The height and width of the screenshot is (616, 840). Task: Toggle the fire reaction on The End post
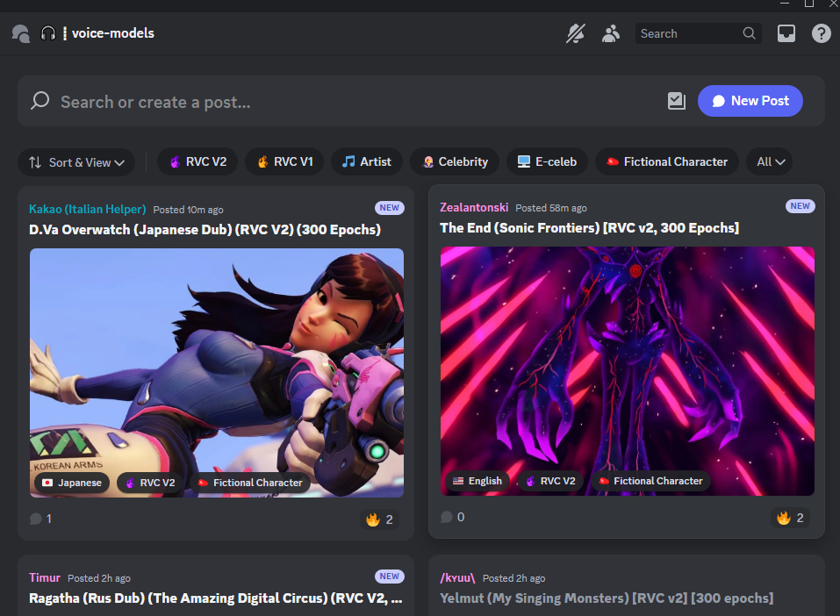pos(791,518)
